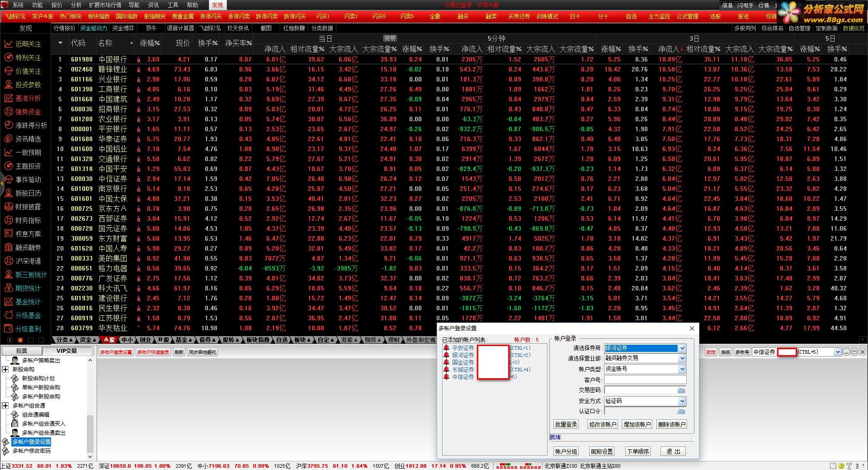Click the 帐户分组 button
The height and width of the screenshot is (470, 868).
pyautogui.click(x=566, y=451)
